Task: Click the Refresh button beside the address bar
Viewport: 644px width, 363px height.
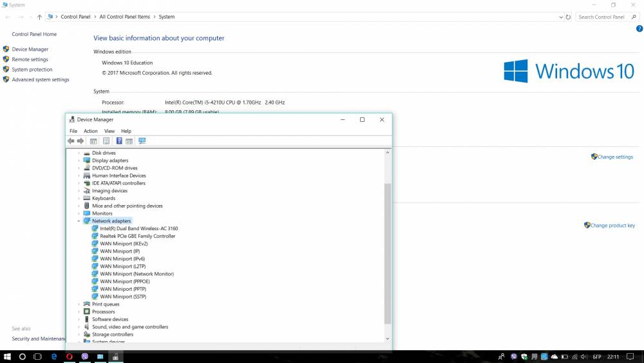Action: tap(569, 17)
